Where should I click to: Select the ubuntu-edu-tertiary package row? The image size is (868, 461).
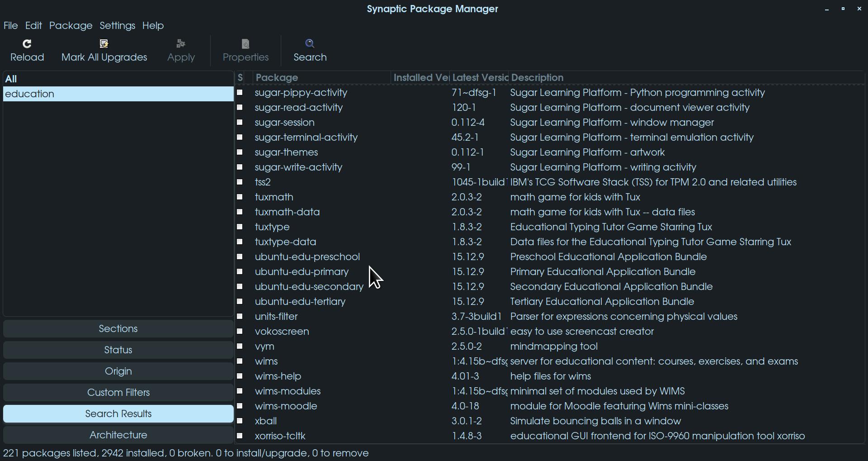click(300, 302)
